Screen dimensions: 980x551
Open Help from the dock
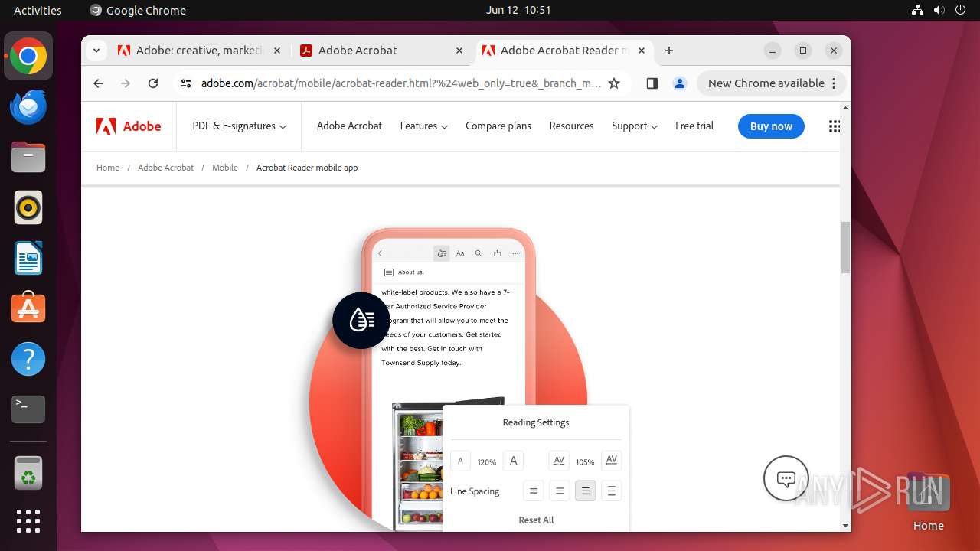[28, 359]
